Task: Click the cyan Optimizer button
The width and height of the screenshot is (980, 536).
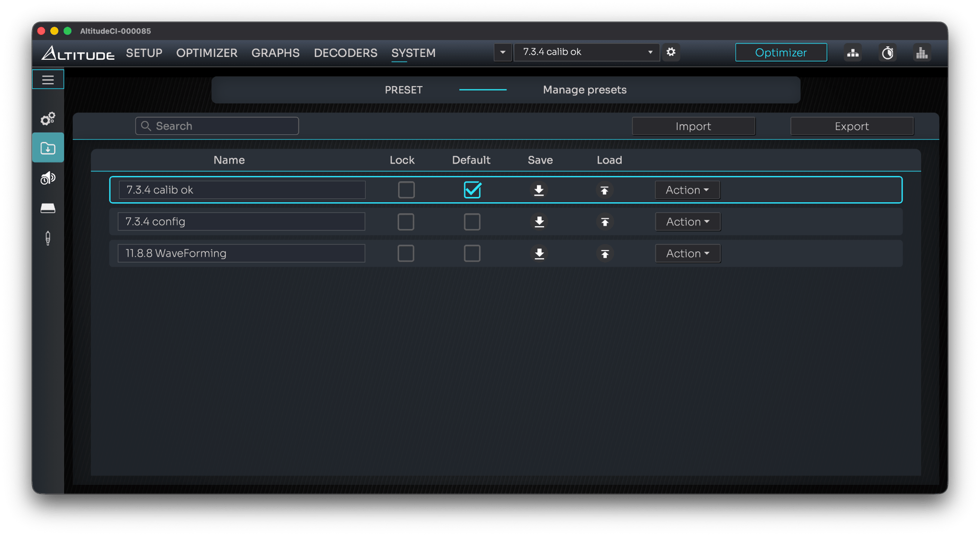Action: [781, 52]
